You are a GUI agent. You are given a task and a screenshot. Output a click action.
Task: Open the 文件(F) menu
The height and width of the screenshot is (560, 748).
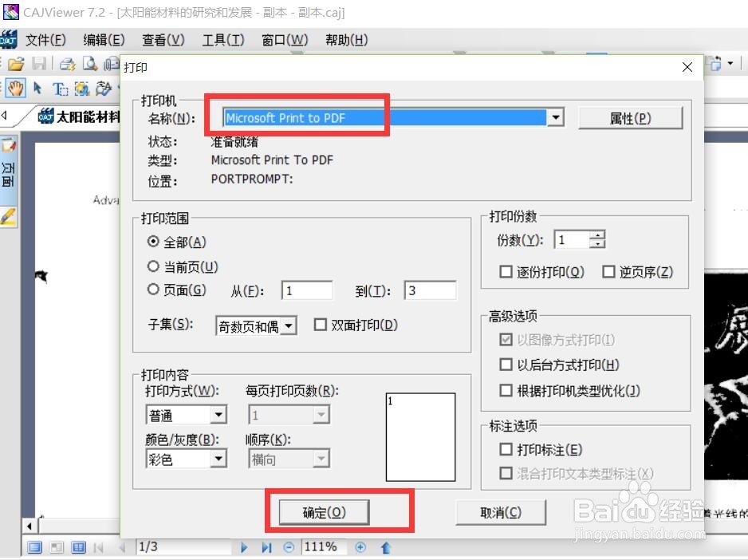click(45, 40)
